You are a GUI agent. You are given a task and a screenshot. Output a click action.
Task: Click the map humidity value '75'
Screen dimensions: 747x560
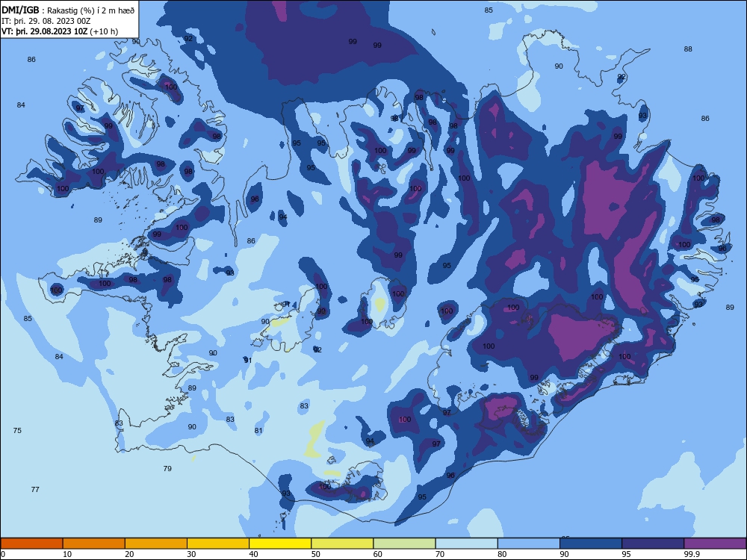pos(17,431)
